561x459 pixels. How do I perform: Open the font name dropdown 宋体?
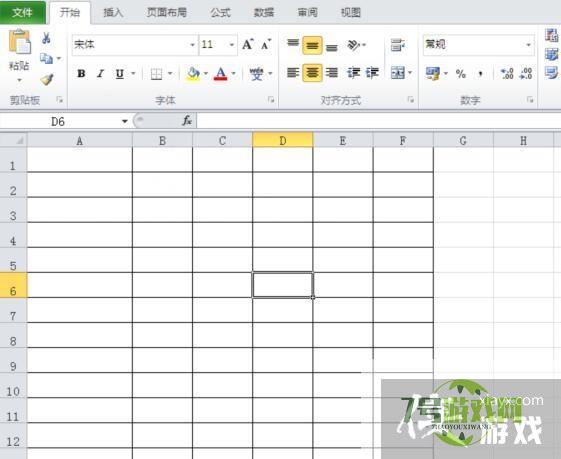click(135, 45)
